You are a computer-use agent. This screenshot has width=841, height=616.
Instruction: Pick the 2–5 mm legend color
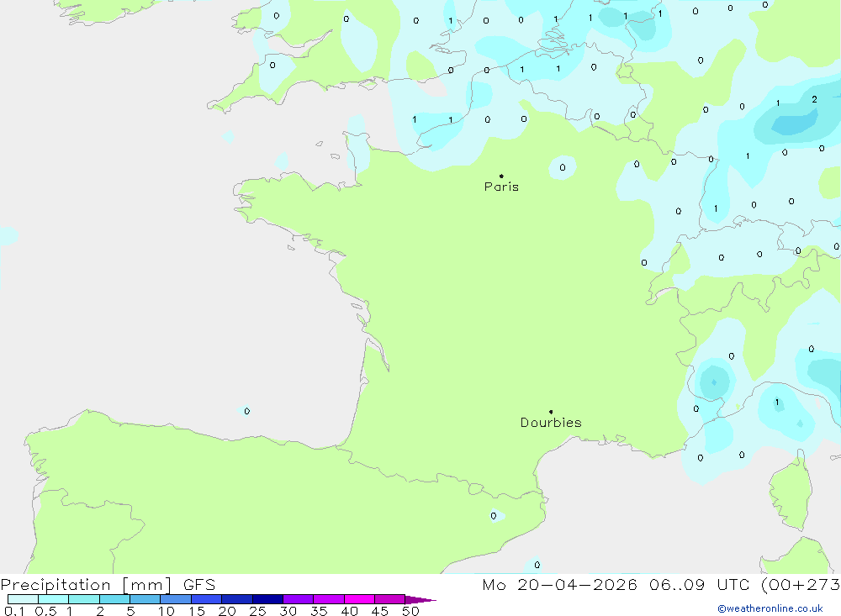pyautogui.click(x=114, y=599)
